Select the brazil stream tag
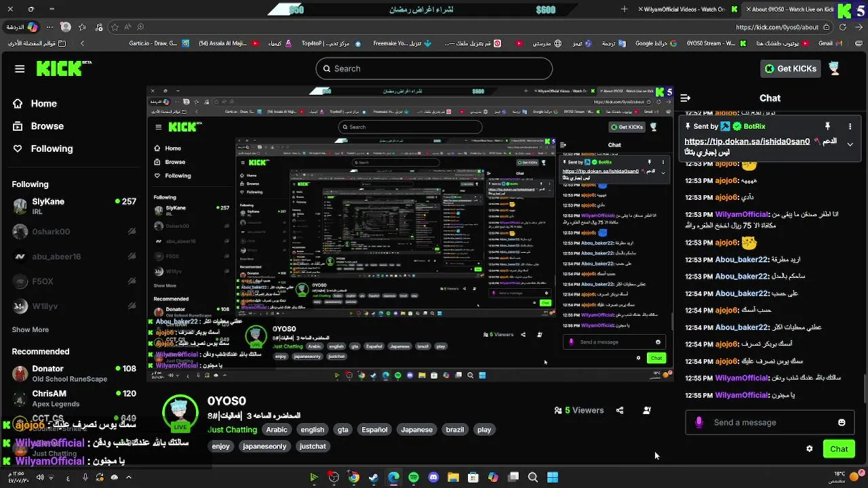Screen dimensions: 868x488 point(455,430)
